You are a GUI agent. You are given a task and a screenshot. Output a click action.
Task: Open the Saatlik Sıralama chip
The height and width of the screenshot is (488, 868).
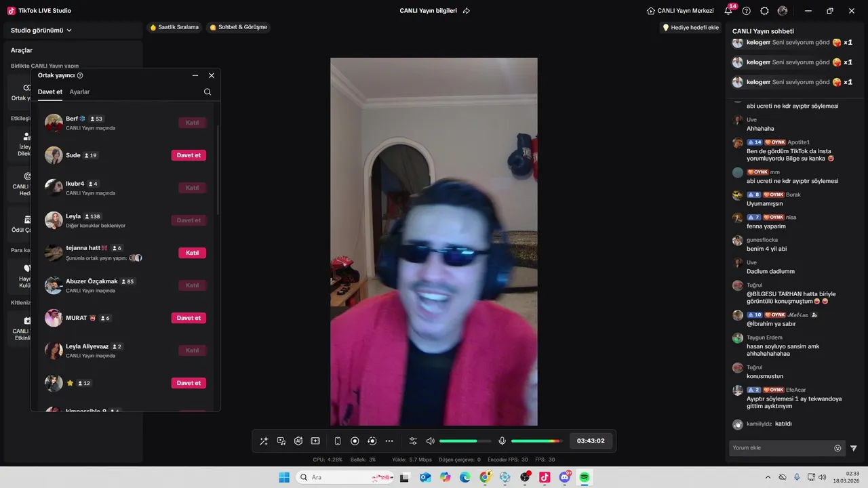coord(174,27)
